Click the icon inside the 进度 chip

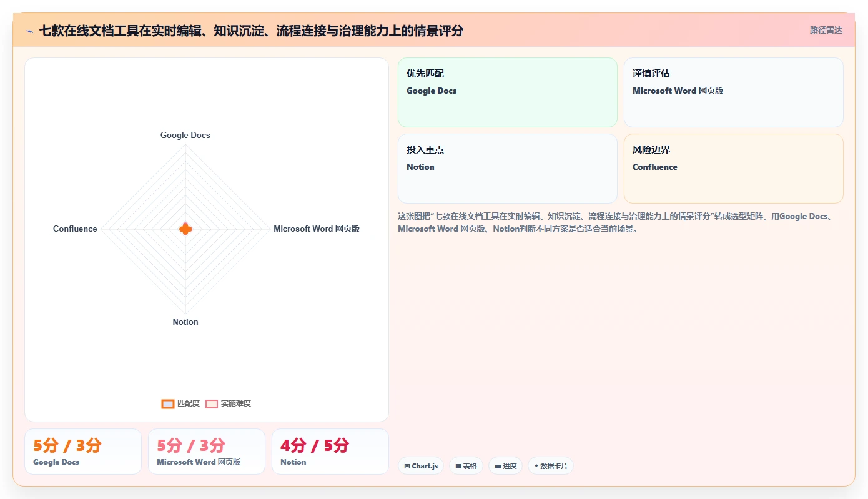click(498, 466)
